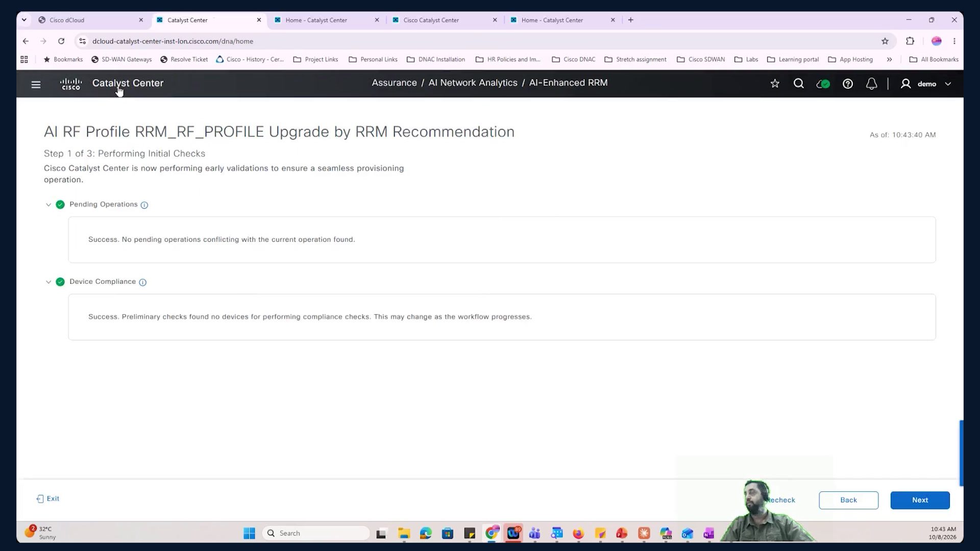Open the help question mark icon
This screenshot has width=980, height=551.
(848, 84)
